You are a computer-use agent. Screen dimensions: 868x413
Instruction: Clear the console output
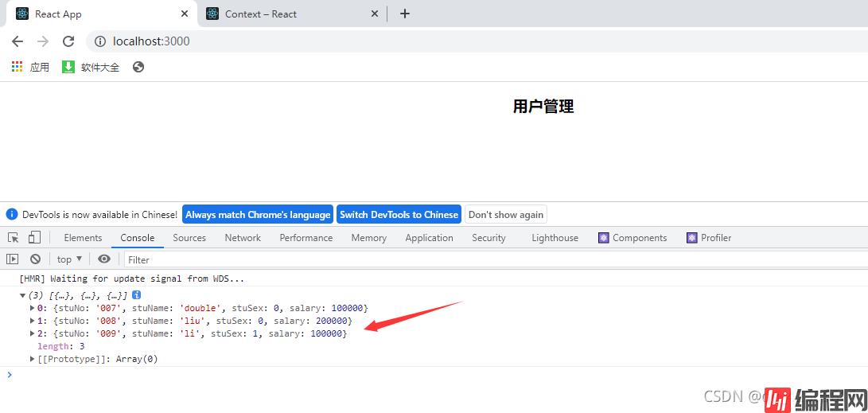coord(35,259)
